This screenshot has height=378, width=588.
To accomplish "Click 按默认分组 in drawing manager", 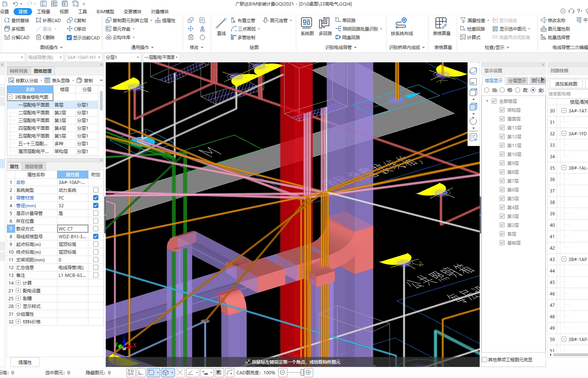I will click(x=25, y=80).
